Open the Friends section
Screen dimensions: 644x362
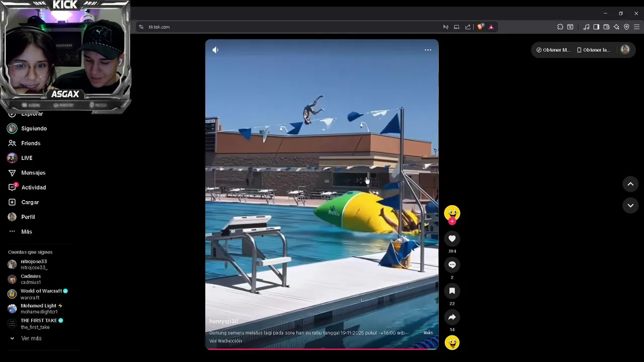[31, 143]
